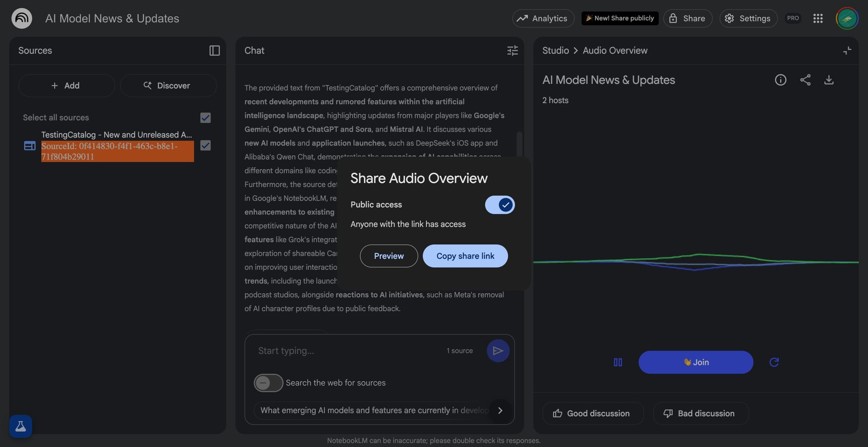Click the New! Share publicly badge
The width and height of the screenshot is (868, 447).
point(620,18)
